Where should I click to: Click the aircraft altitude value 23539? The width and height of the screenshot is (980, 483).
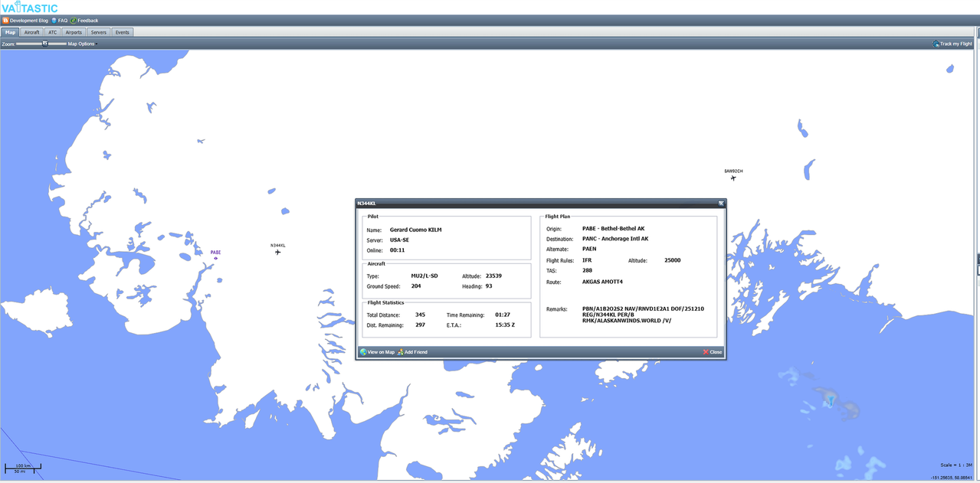493,276
